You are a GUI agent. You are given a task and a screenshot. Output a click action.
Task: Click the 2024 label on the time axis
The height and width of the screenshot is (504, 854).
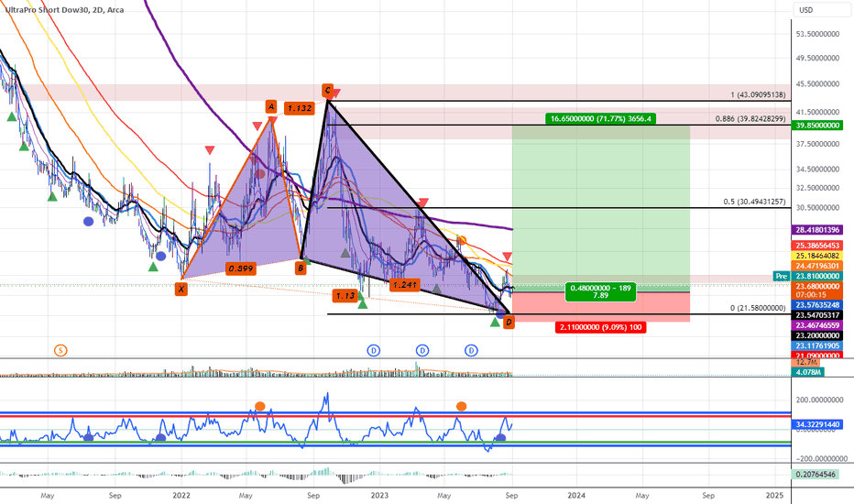pyautogui.click(x=576, y=495)
